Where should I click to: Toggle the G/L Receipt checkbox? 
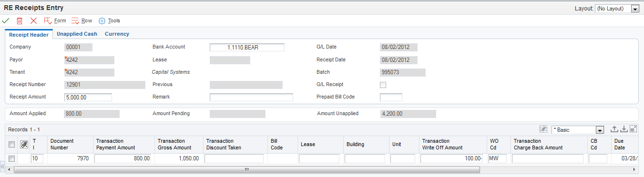(x=383, y=85)
